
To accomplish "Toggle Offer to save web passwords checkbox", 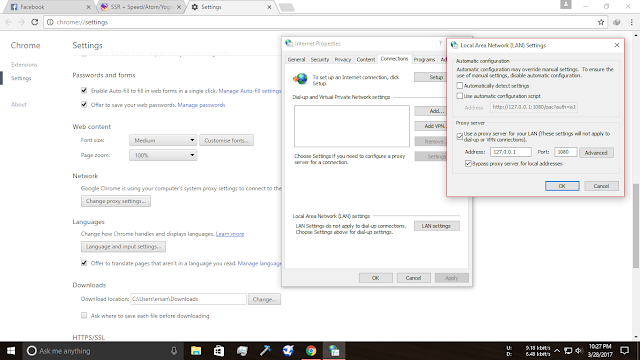I will [x=84, y=104].
